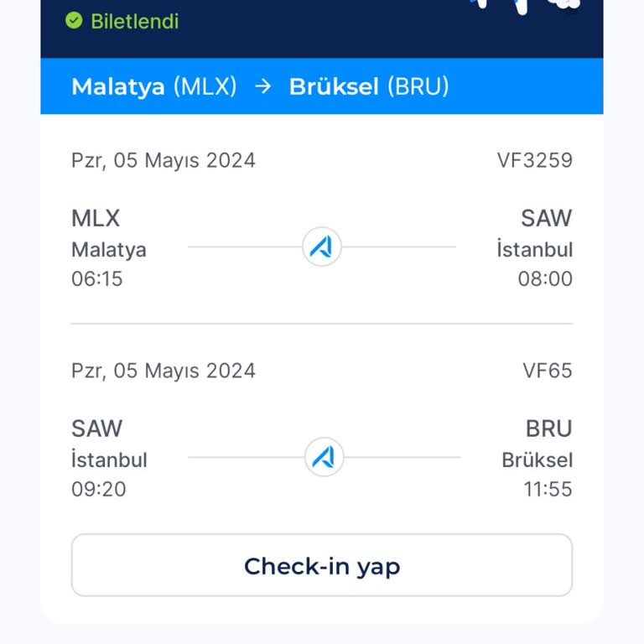Click the first flight's date, Pzr, 05 Mayıs 2024
This screenshot has width=644, height=644.
click(x=164, y=160)
